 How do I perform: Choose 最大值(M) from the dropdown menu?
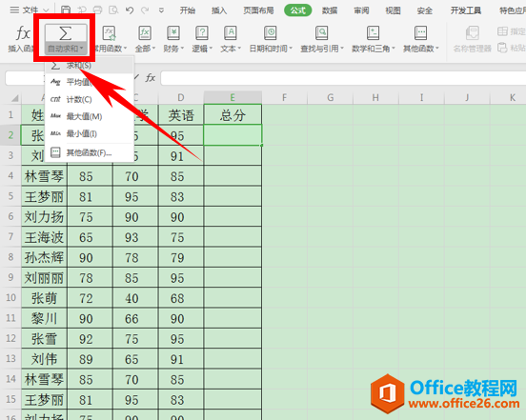90,116
